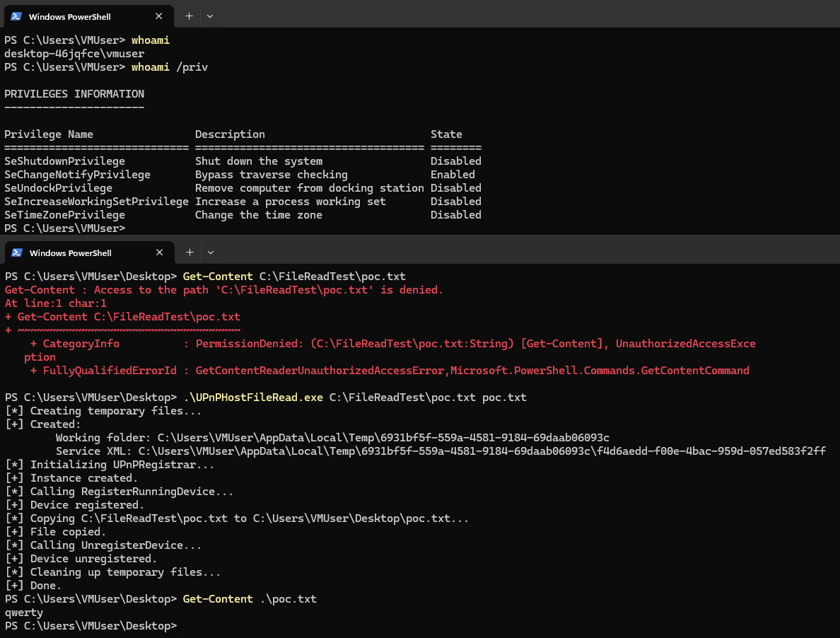Click 'Instance created.' line
The image size is (840, 638).
click(x=71, y=478)
